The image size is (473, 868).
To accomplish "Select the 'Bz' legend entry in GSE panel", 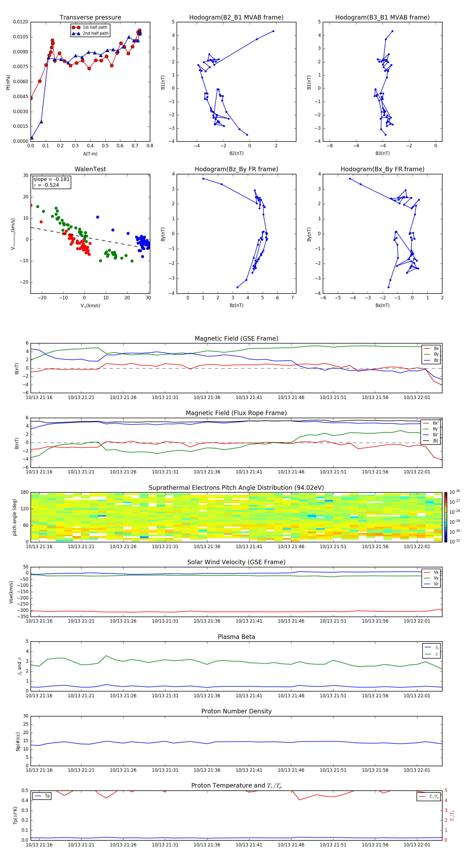I will [x=431, y=360].
